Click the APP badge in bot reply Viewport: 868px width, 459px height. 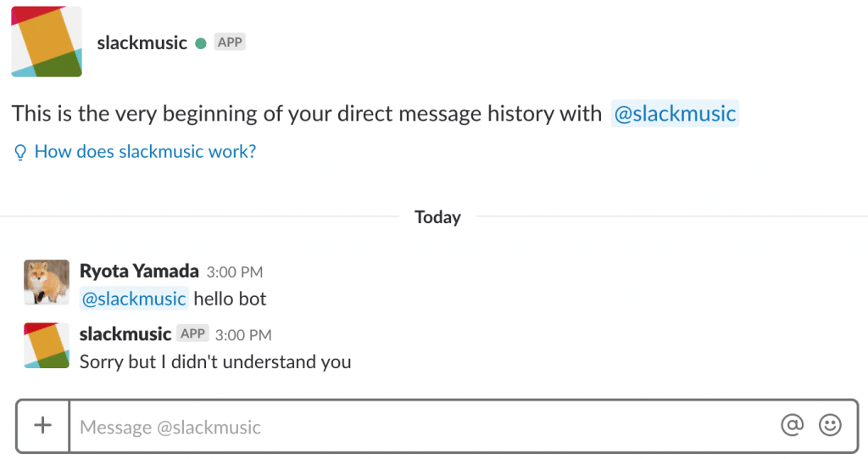pos(192,333)
